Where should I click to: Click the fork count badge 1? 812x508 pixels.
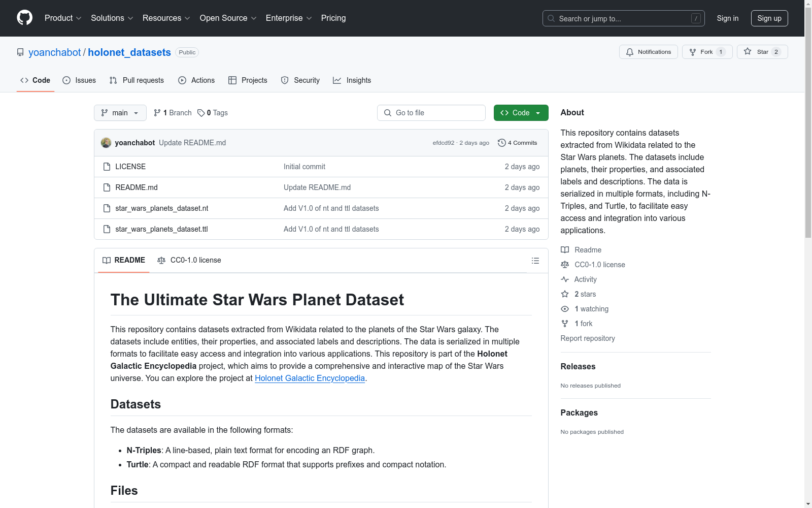(x=721, y=52)
